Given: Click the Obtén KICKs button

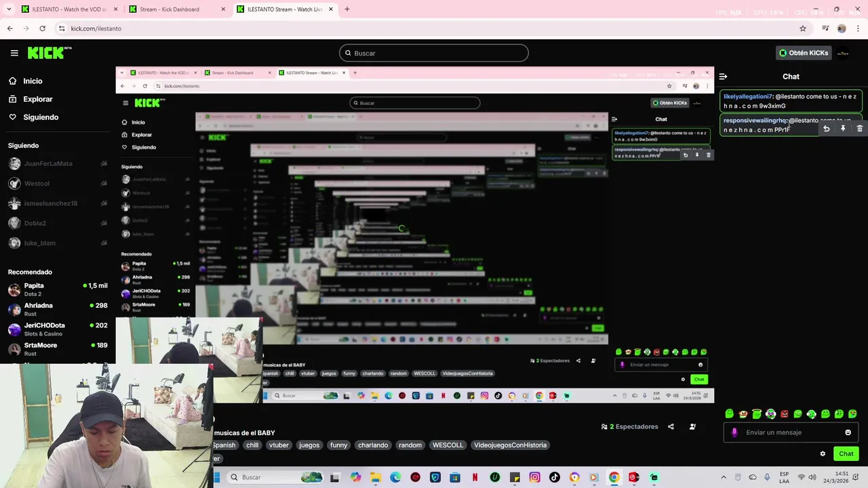Looking at the screenshot, I should pos(804,53).
